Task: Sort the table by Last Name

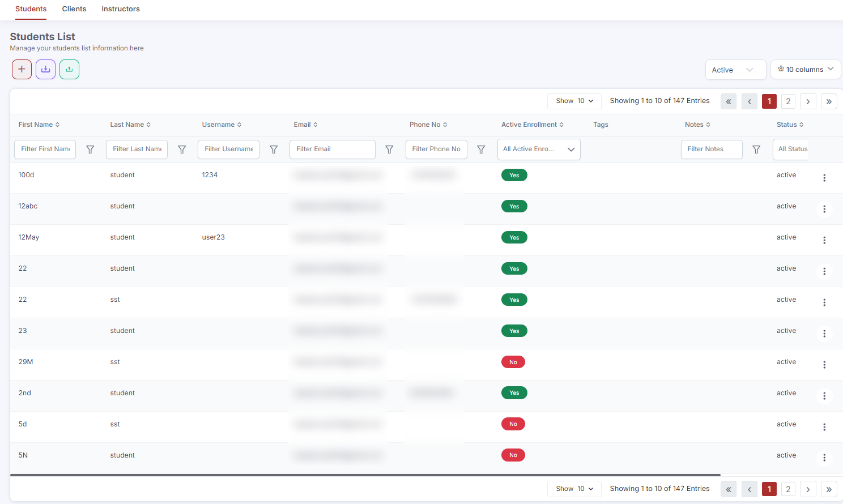Action: pos(130,125)
